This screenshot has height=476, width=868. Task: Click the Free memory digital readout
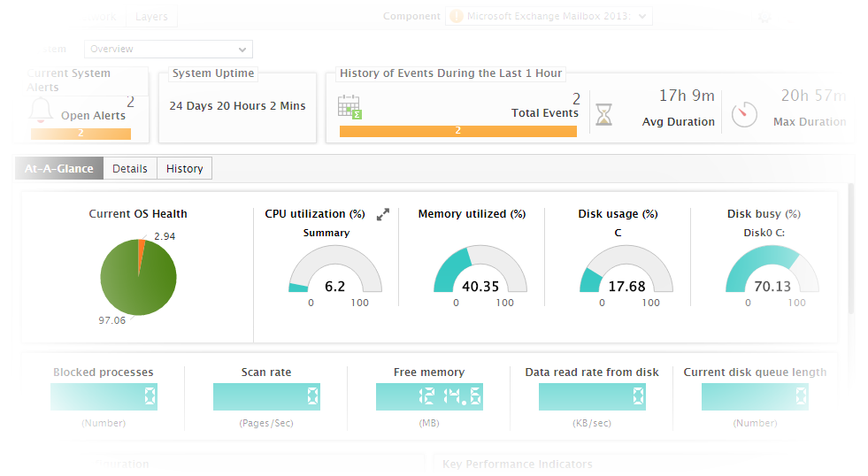point(429,397)
